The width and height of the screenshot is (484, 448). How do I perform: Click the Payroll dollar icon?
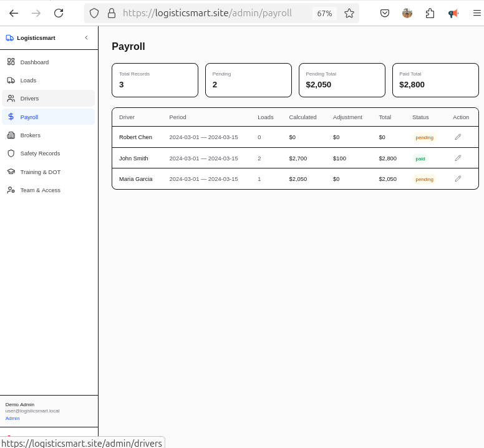tap(11, 117)
